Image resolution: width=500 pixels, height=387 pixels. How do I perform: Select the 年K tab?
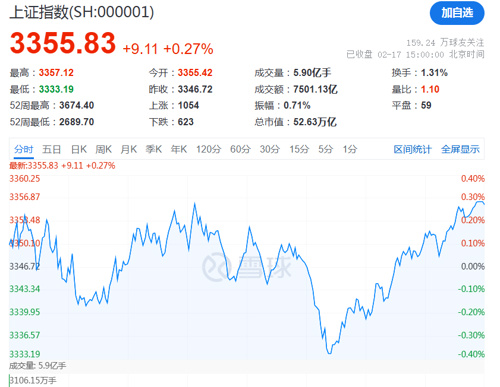[x=179, y=149]
